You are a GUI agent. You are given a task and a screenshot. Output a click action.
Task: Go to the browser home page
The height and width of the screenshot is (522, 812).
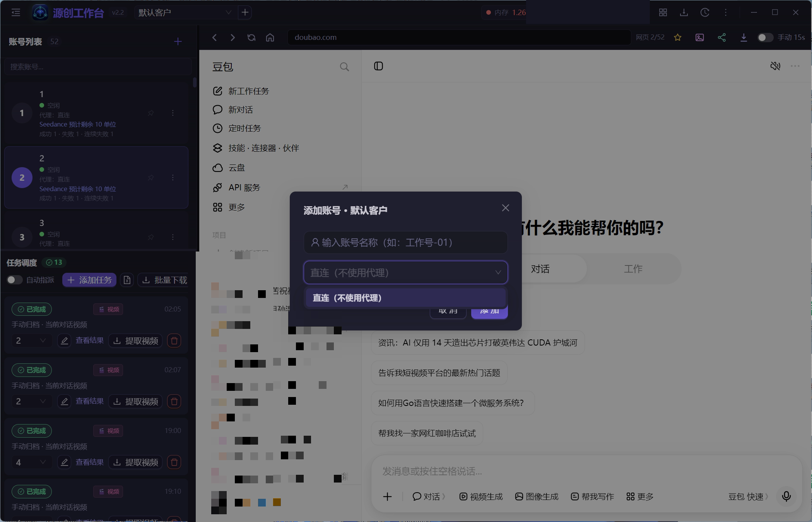tap(270, 38)
